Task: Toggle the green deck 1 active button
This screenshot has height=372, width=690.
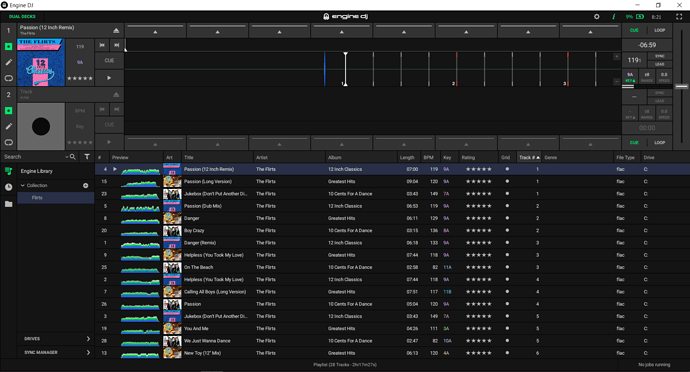Action: coord(8,46)
